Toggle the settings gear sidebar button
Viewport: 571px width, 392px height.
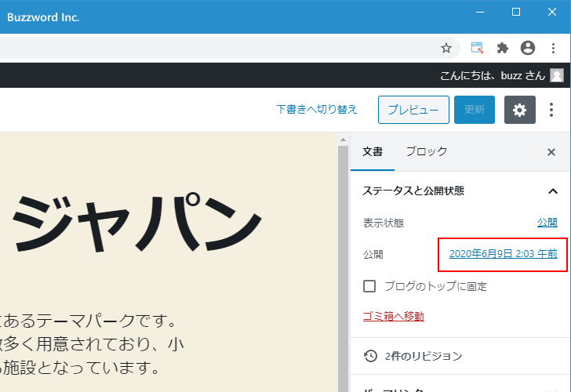tap(520, 110)
